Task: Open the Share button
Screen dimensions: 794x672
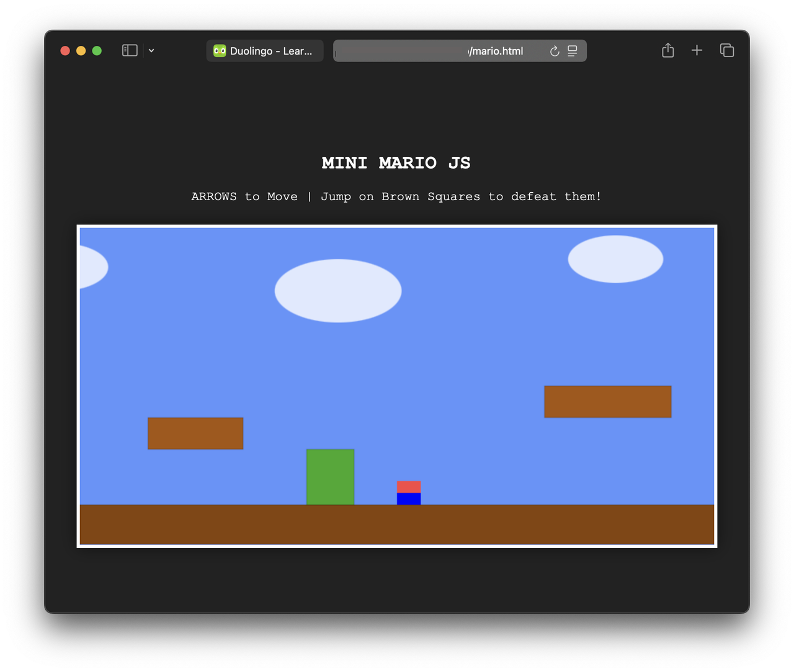Action: pos(667,50)
